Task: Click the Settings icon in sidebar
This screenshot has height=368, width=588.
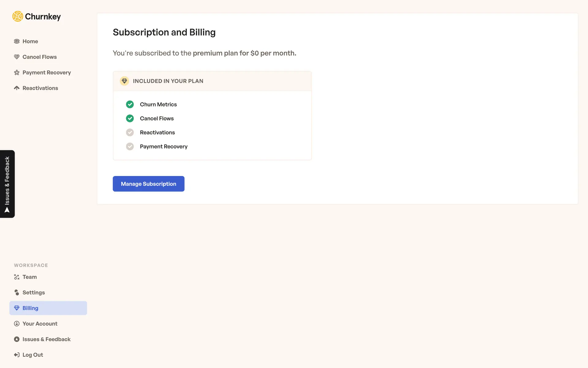Action: [x=17, y=293]
